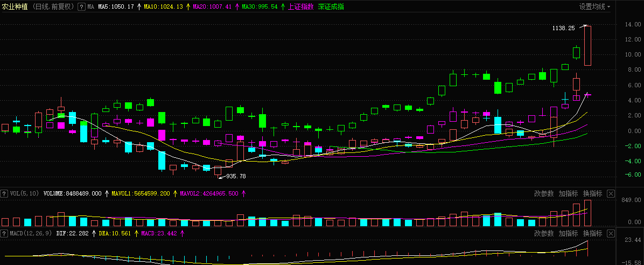Screen dimensions: 644x265
Task: Click the 935.78 low price marker
Action: point(236,176)
